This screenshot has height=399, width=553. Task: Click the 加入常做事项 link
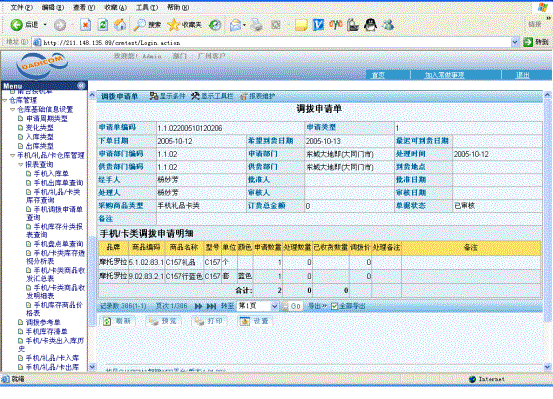coord(444,75)
